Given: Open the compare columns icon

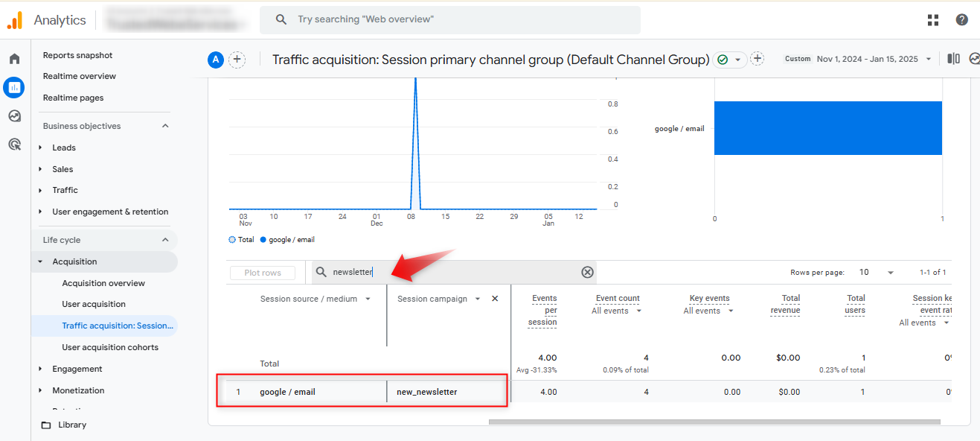Looking at the screenshot, I should 954,59.
